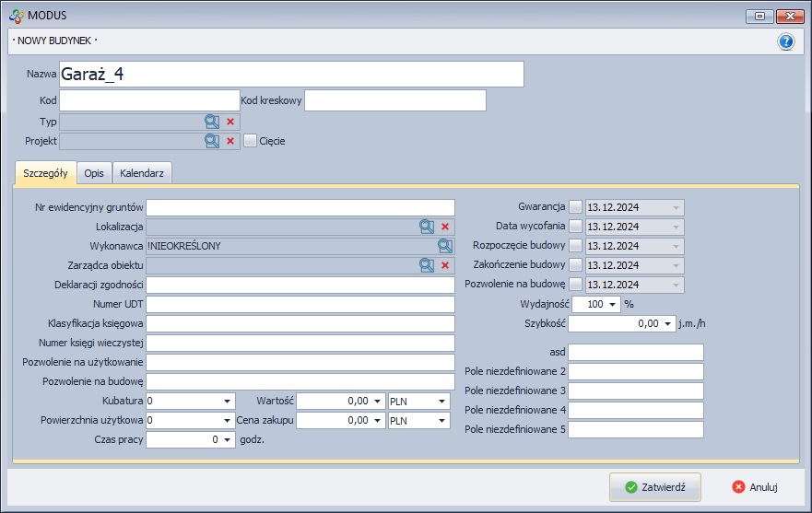Clear the Projekt field with red X
812x513 pixels.
tap(230, 141)
